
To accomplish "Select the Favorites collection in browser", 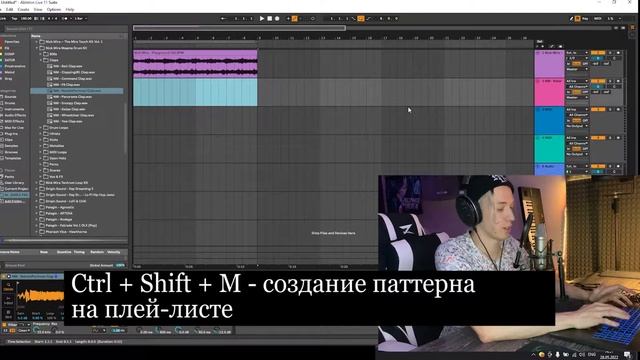I will (x=11, y=42).
